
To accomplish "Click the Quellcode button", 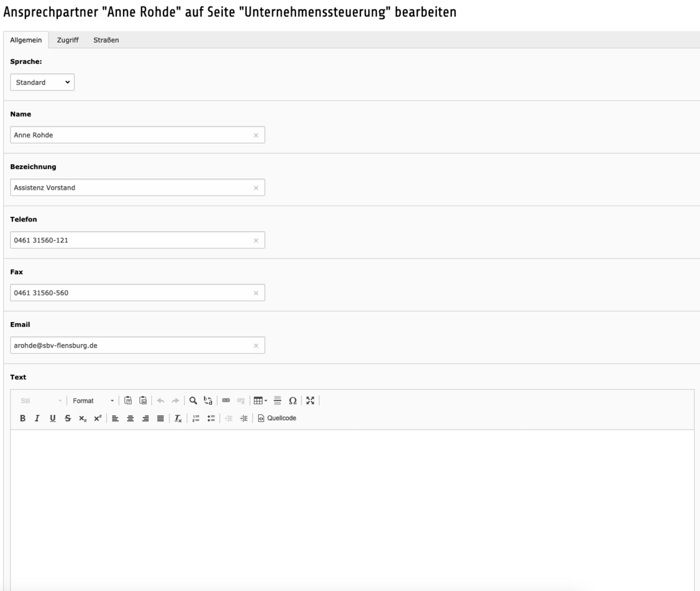I will point(277,418).
